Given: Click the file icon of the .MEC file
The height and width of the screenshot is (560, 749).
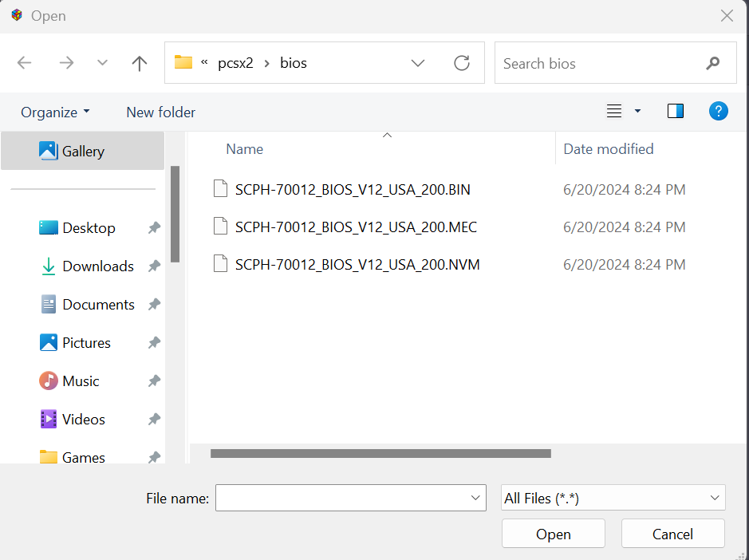Looking at the screenshot, I should point(220,226).
